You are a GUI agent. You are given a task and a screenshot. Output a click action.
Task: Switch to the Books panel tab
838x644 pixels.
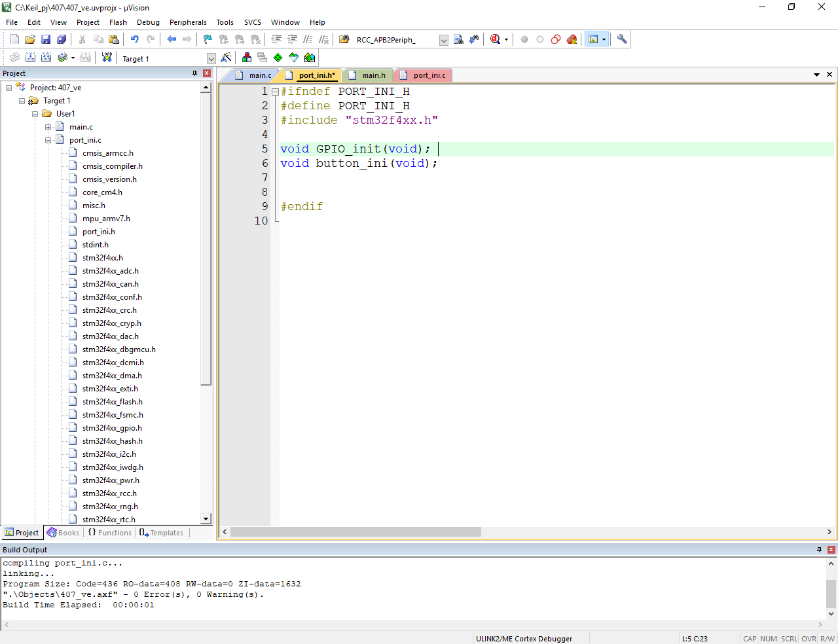(x=63, y=533)
